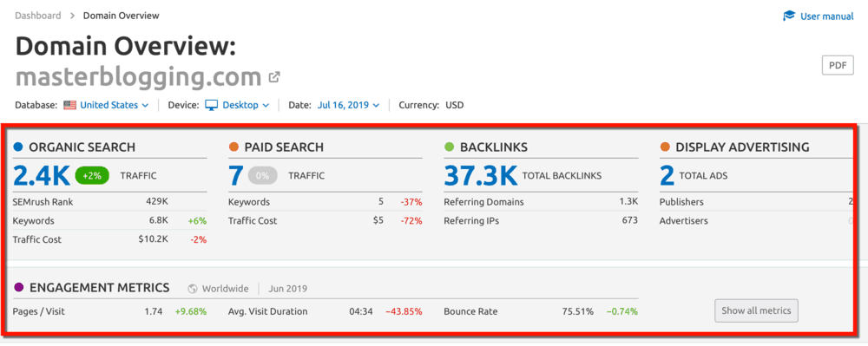The width and height of the screenshot is (868, 346).
Task: Click the Worldwide globe icon
Action: coord(193,289)
